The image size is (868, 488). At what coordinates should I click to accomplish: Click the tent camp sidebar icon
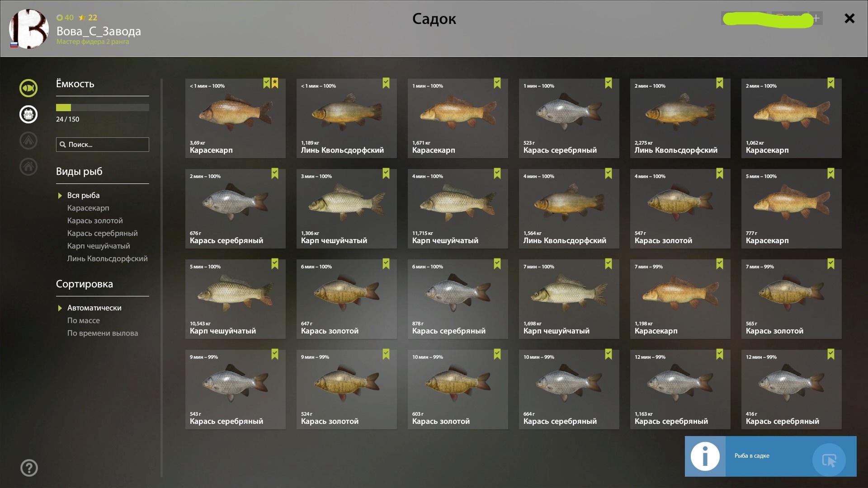tap(28, 141)
